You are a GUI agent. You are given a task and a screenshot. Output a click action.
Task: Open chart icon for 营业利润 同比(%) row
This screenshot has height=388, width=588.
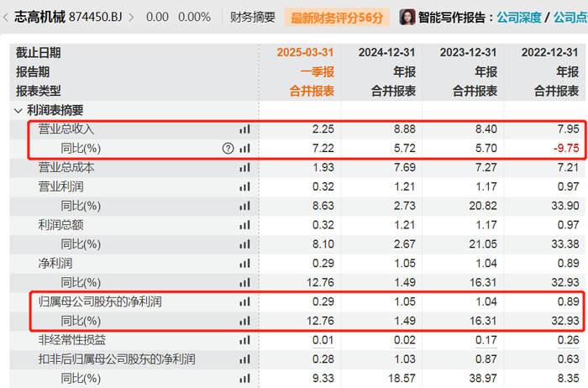(x=245, y=206)
